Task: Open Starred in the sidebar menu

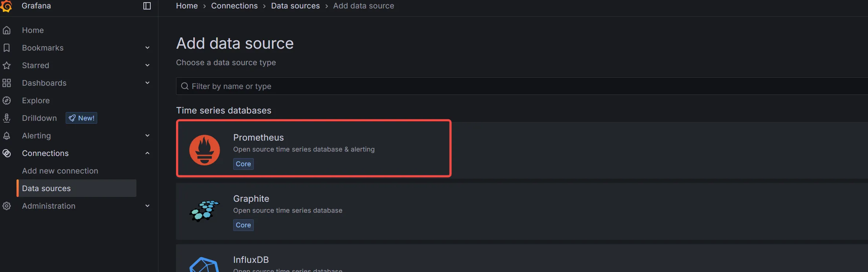Action: pyautogui.click(x=36, y=66)
